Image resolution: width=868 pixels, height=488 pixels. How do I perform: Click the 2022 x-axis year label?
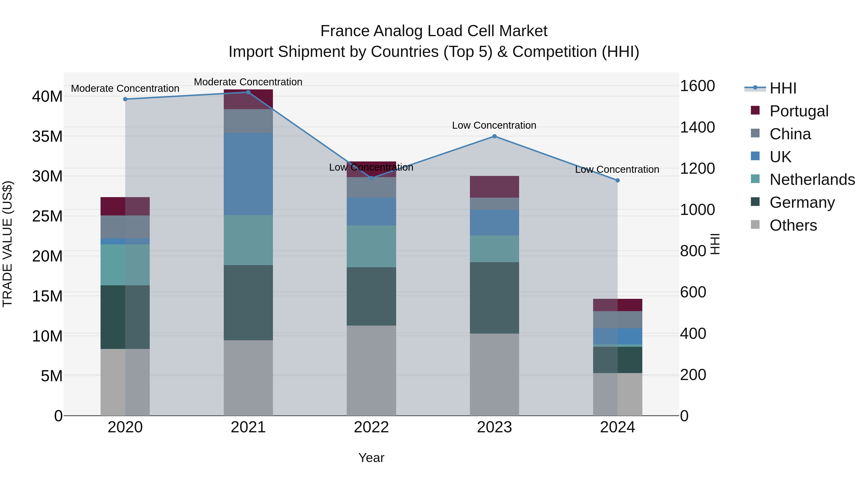coord(371,427)
